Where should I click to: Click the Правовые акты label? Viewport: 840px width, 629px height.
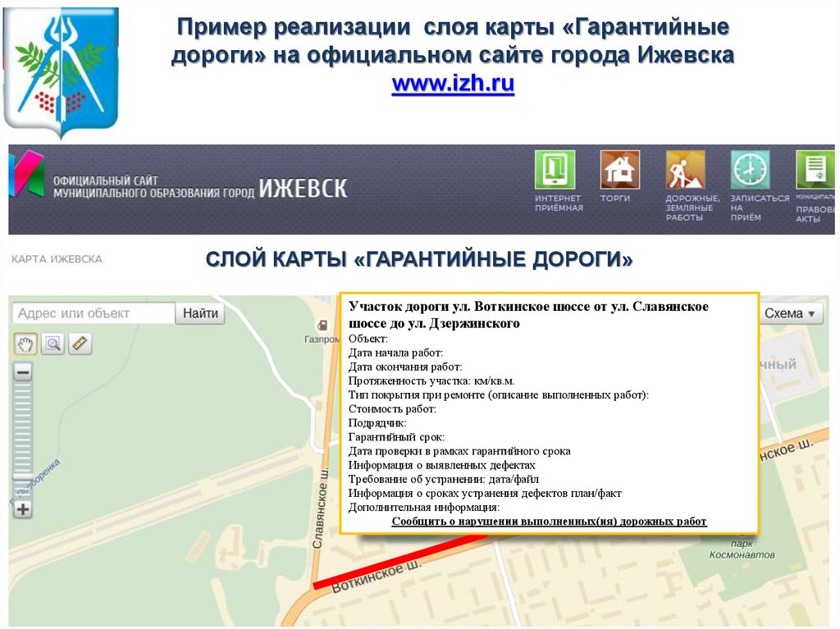[815, 214]
